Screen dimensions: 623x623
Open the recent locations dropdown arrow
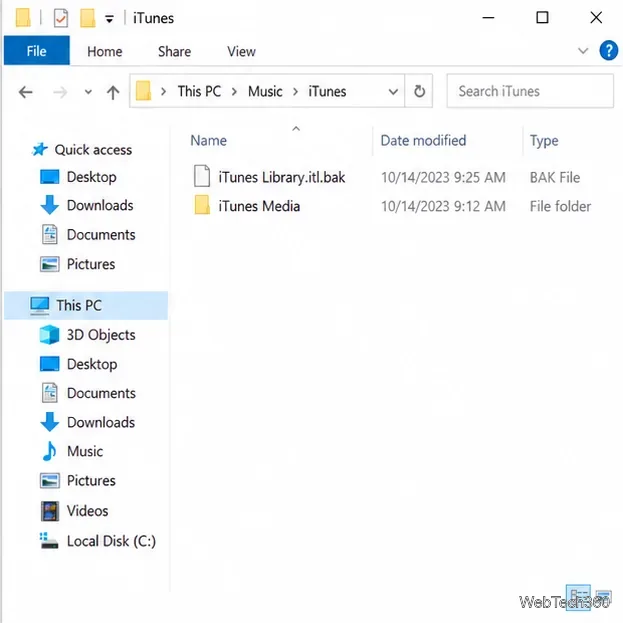(x=88, y=92)
